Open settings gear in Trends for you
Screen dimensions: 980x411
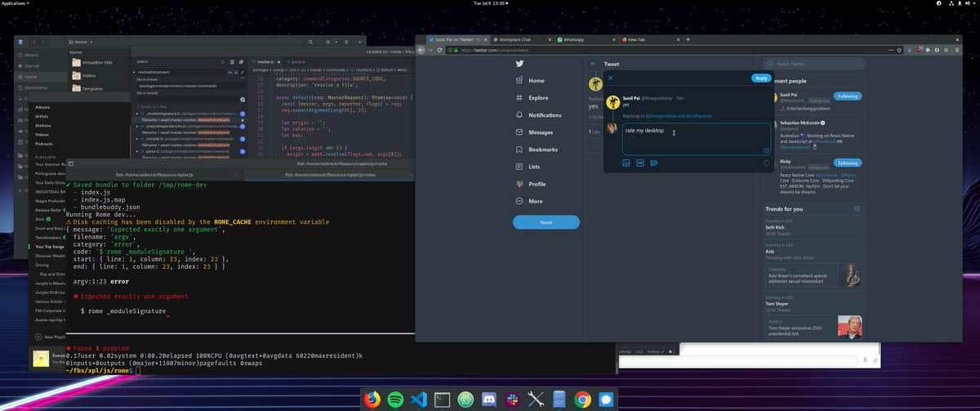pos(857,209)
